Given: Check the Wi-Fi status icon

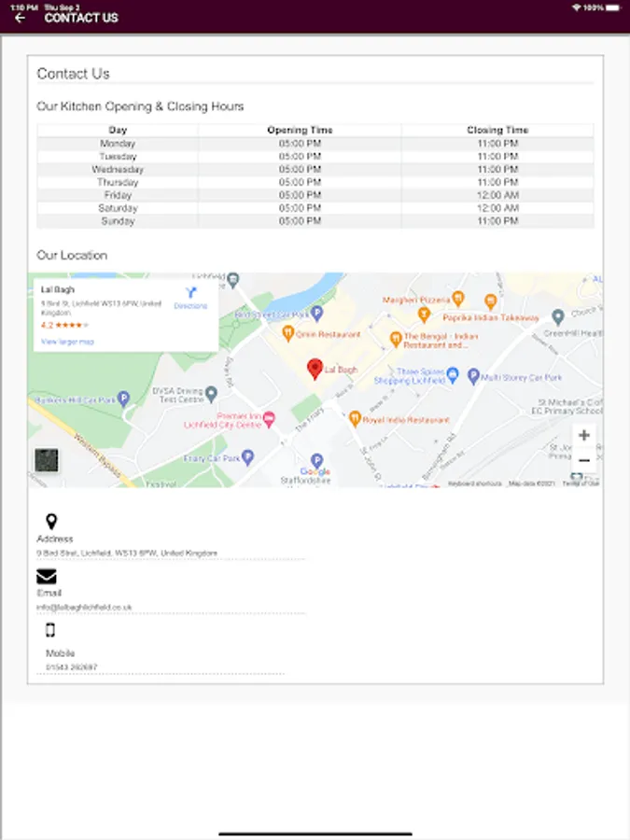Looking at the screenshot, I should pyautogui.click(x=577, y=7).
